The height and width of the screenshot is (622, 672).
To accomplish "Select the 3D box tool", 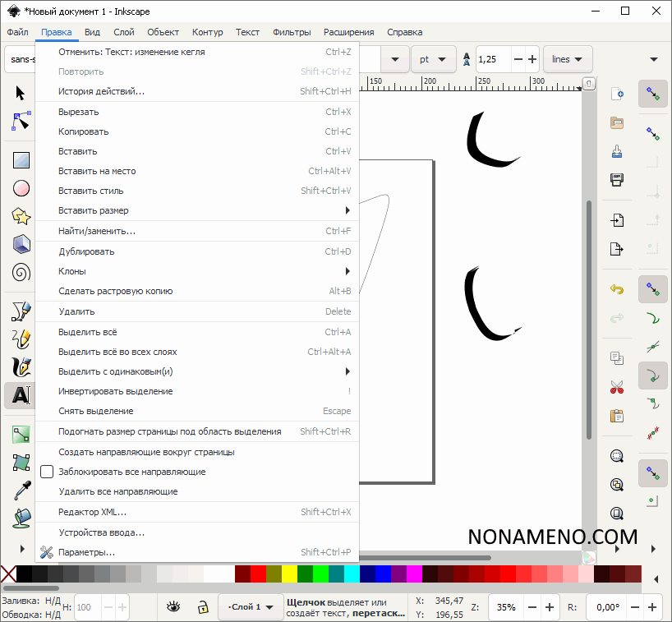I will [21, 244].
